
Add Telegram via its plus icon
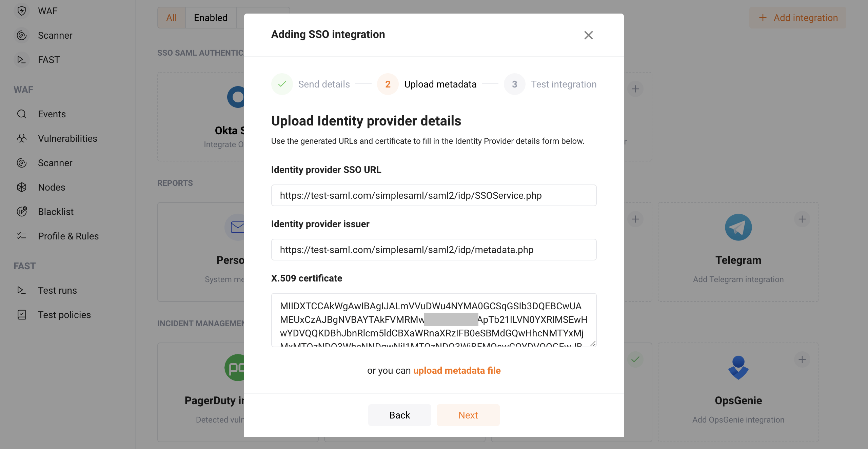(x=802, y=219)
